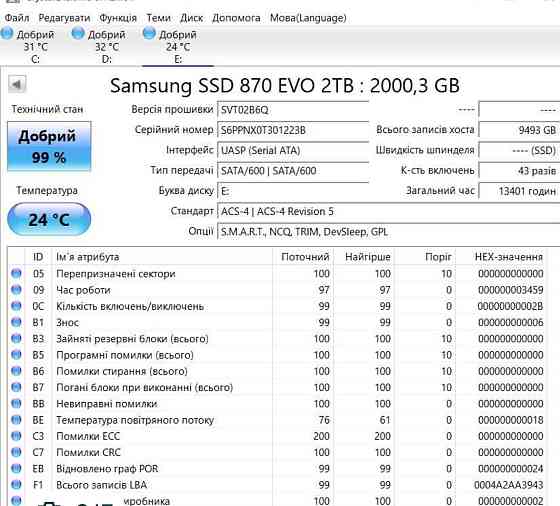
Task: Click status icon of Невиправні помилки row
Action: [x=16, y=404]
